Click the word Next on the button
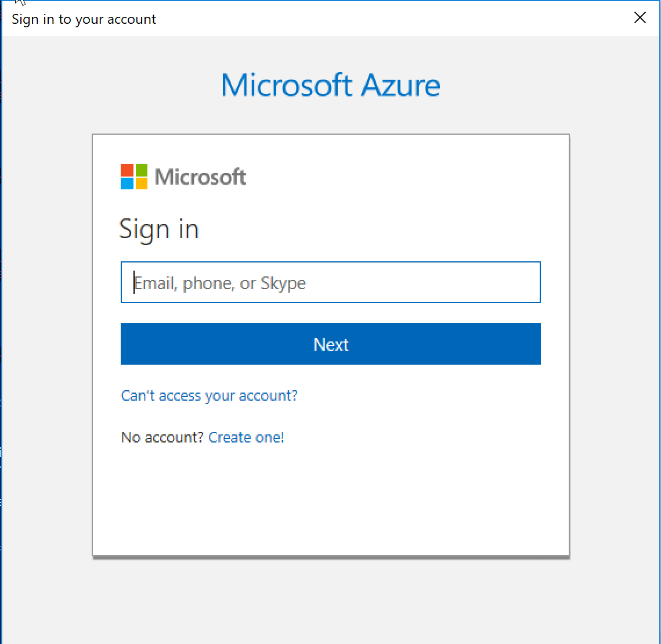 331,344
